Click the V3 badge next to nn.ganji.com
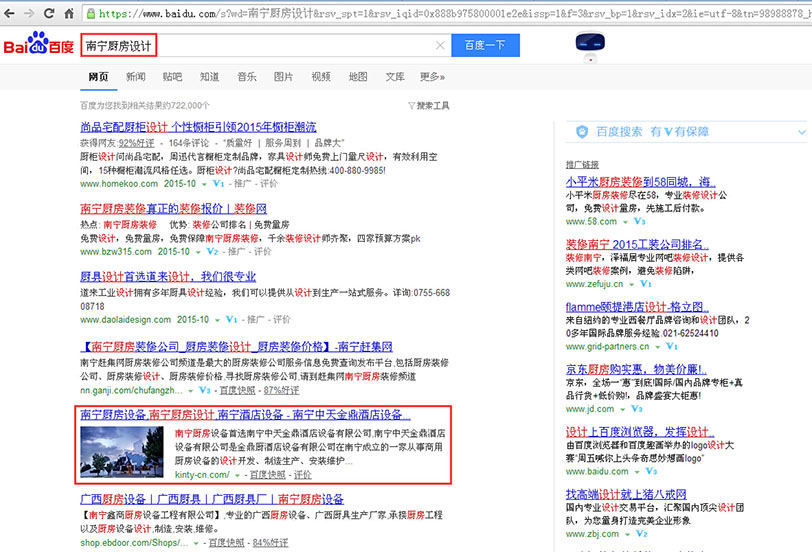The width and height of the screenshot is (812, 552). 205,390
